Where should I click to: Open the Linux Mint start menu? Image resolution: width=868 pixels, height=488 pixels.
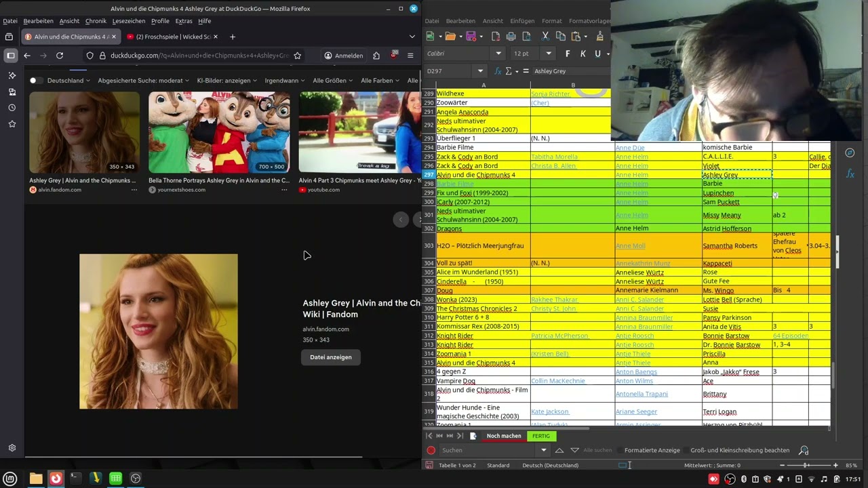coord(10,479)
